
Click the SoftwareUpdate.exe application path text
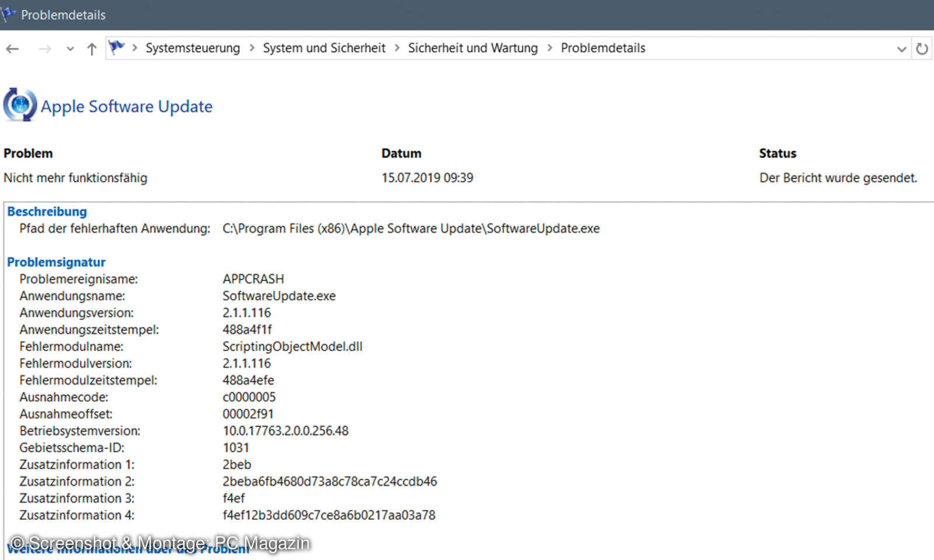411,229
